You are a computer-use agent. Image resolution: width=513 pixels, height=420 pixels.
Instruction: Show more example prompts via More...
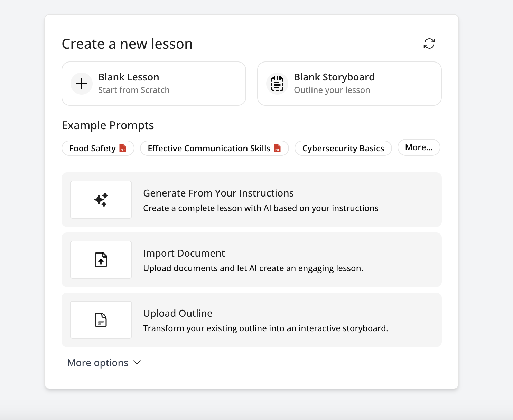pyautogui.click(x=419, y=147)
